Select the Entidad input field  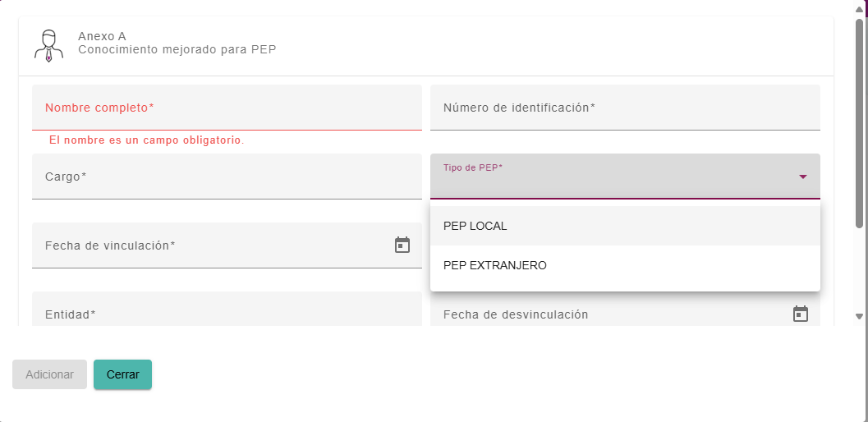[x=227, y=309]
